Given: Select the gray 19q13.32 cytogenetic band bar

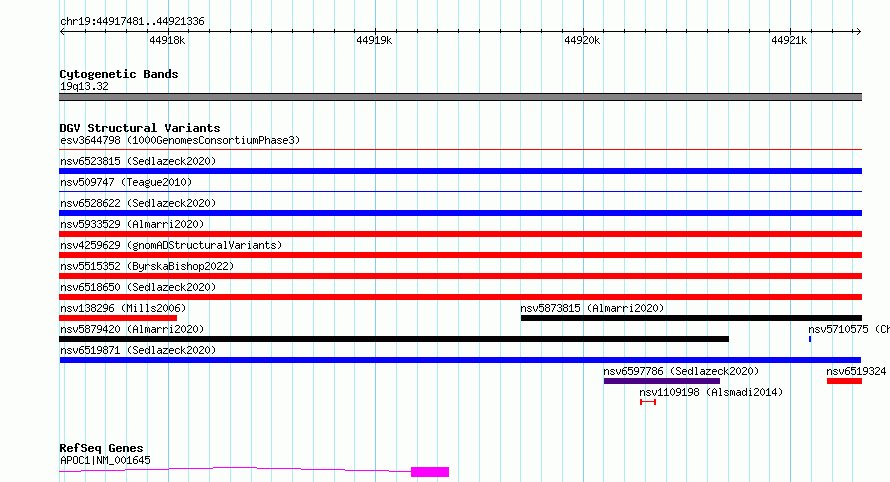Looking at the screenshot, I should [460, 97].
